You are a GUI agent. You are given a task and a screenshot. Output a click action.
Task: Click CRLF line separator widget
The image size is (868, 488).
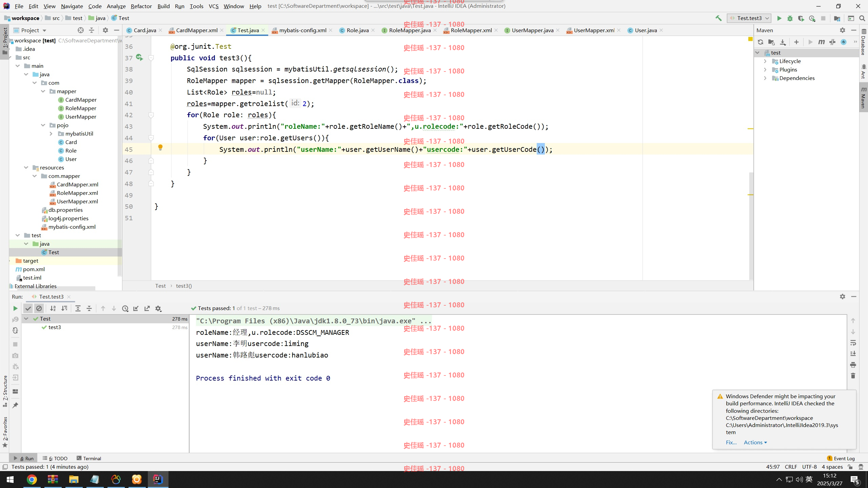click(x=791, y=467)
